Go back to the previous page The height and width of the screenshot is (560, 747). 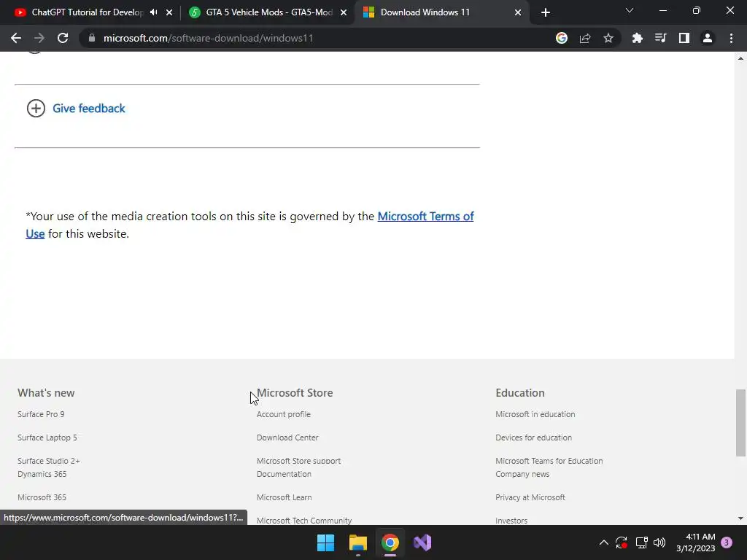[16, 38]
